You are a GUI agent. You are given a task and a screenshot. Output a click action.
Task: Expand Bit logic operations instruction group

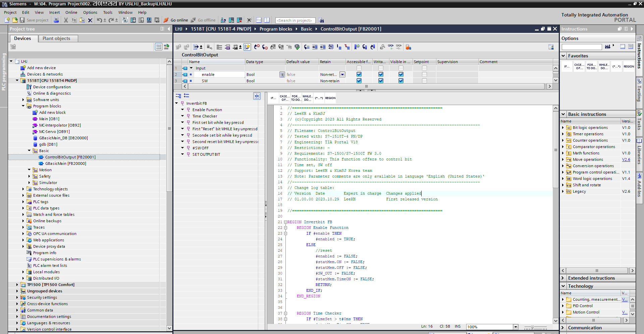click(x=563, y=128)
